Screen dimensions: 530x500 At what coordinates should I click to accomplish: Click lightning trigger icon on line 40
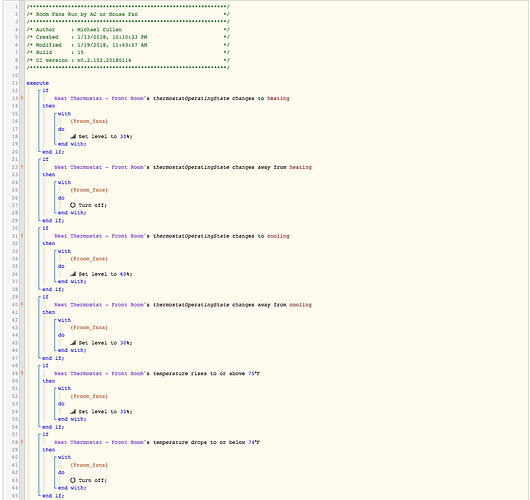coord(22,305)
